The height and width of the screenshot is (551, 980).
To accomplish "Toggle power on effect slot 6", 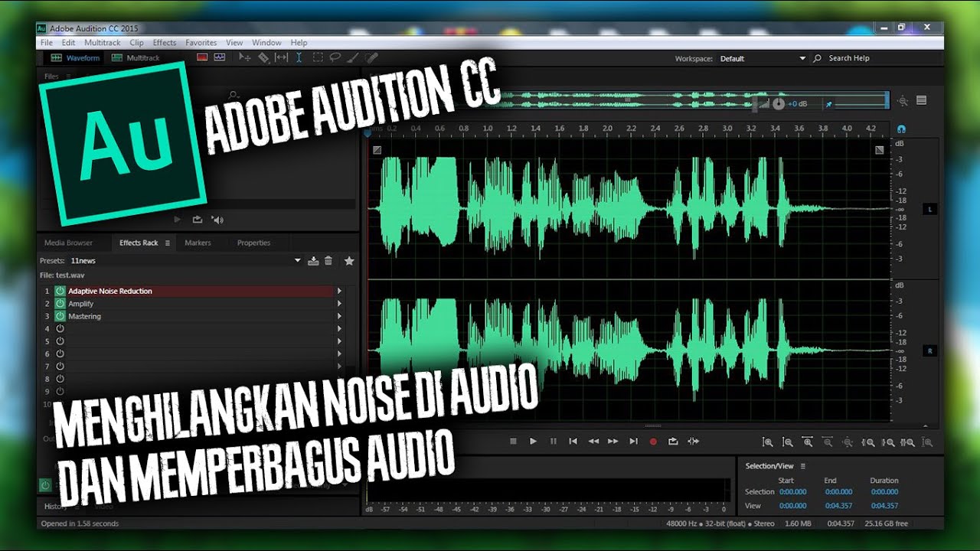I will click(x=60, y=354).
